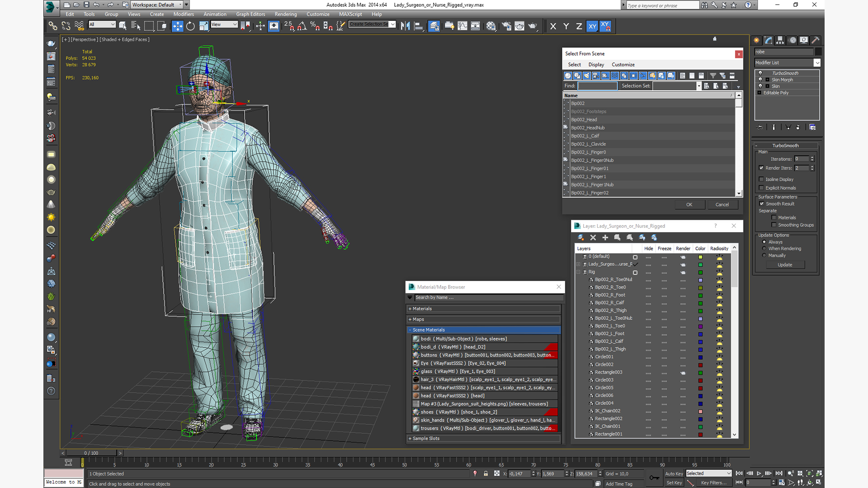Constrain to XY plane button
This screenshot has height=488, width=868.
tap(592, 26)
